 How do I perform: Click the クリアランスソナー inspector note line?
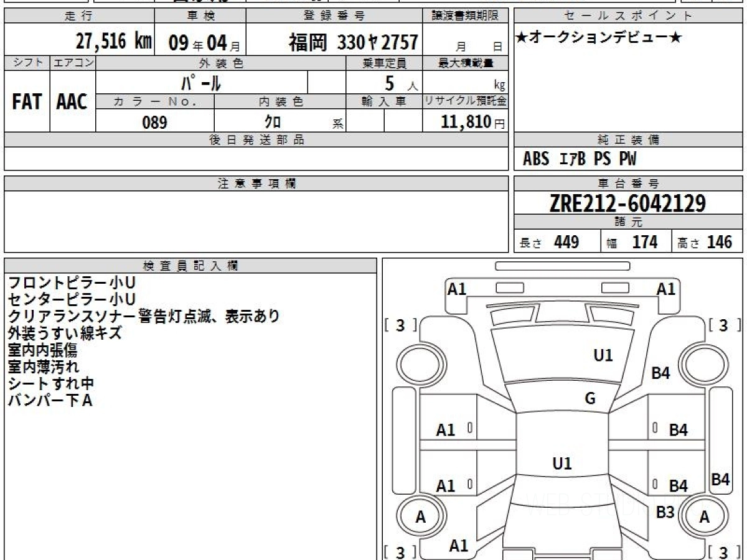pos(144,316)
